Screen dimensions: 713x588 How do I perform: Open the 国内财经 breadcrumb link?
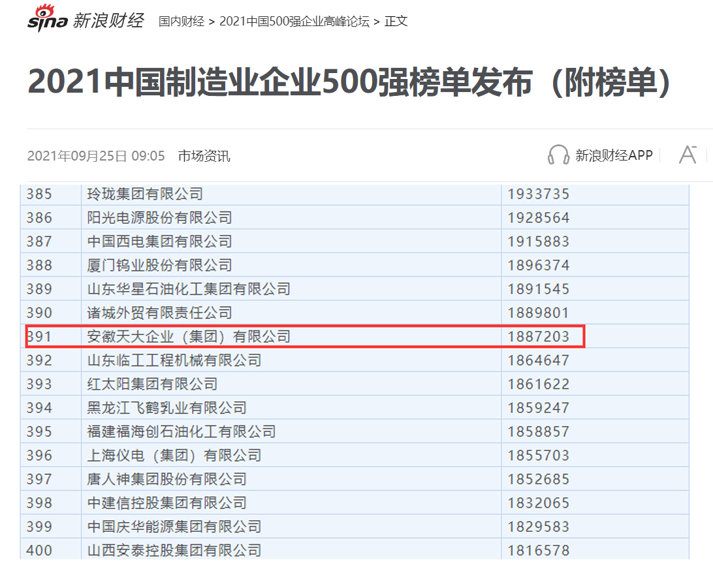pyautogui.click(x=182, y=21)
